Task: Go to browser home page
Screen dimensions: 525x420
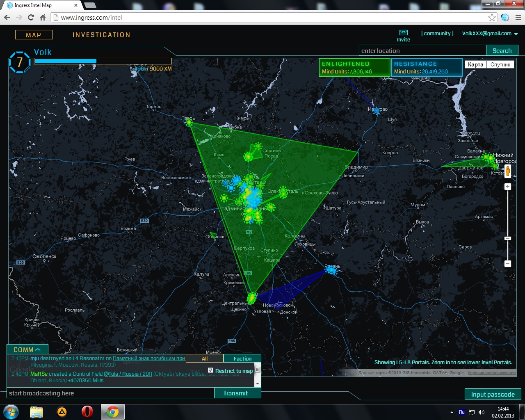Action: tap(43, 17)
